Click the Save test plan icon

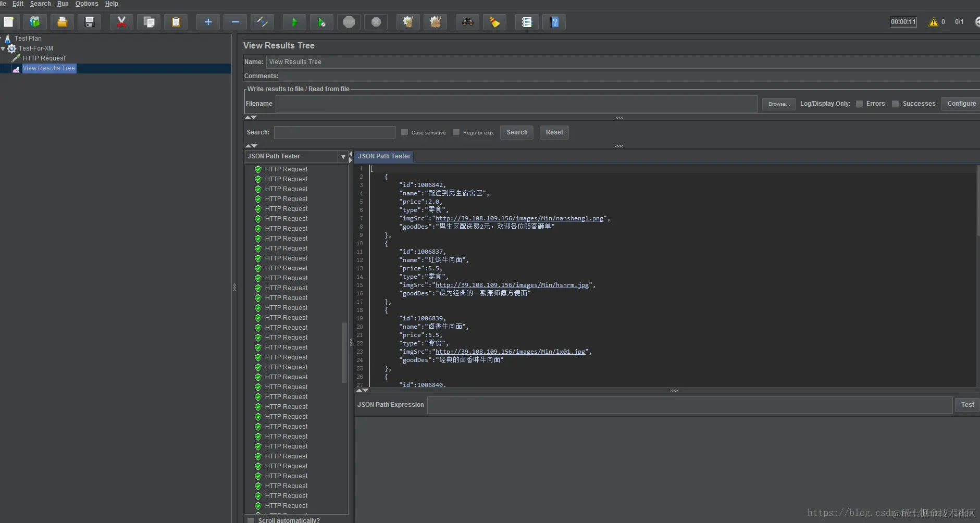click(x=90, y=22)
